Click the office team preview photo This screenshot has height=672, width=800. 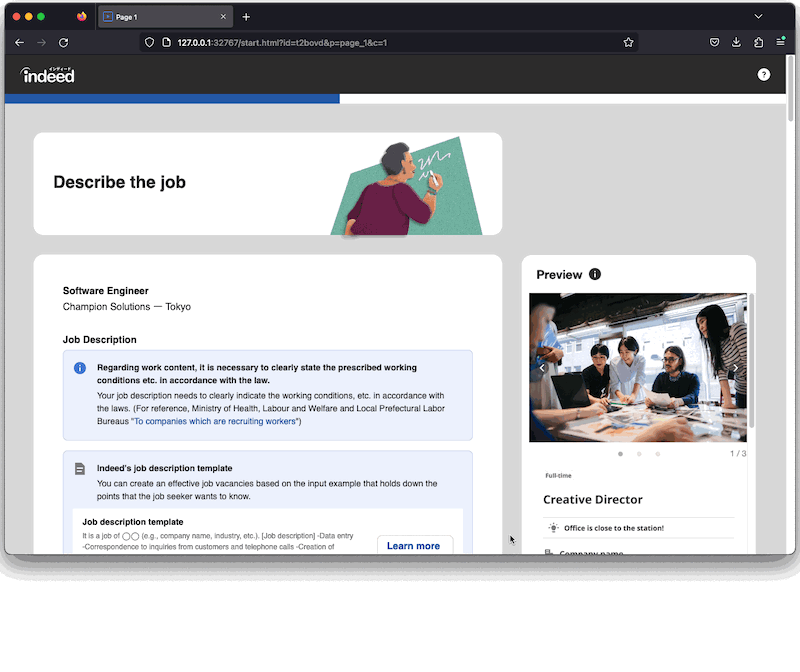tap(638, 367)
